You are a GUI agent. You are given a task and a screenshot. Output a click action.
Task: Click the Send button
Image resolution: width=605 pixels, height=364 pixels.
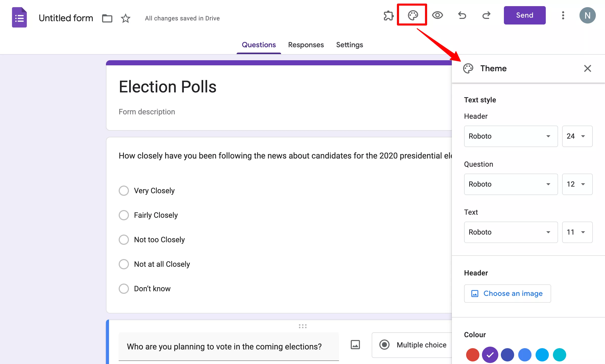point(525,15)
